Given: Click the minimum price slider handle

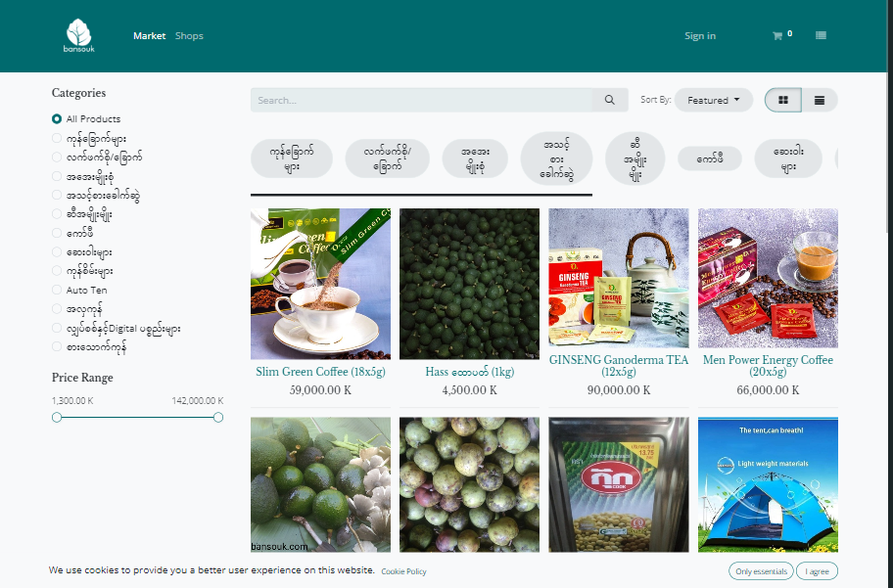Looking at the screenshot, I should [x=57, y=418].
